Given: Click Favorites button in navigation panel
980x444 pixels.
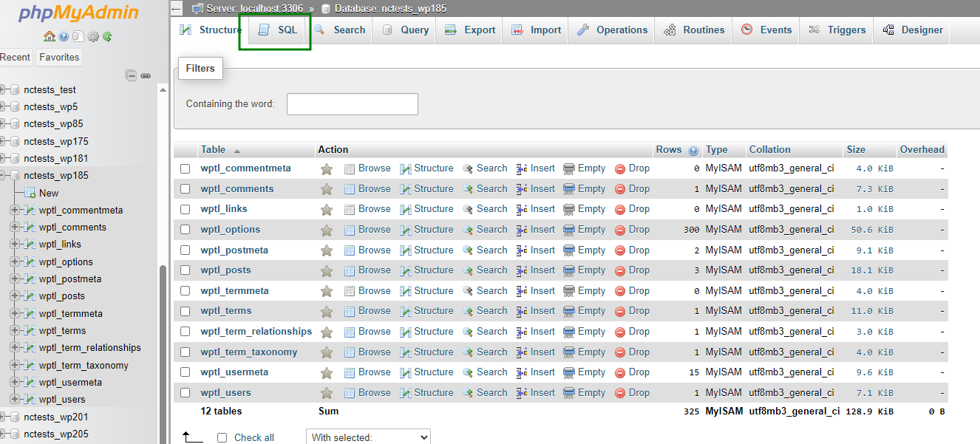Looking at the screenshot, I should point(59,58).
